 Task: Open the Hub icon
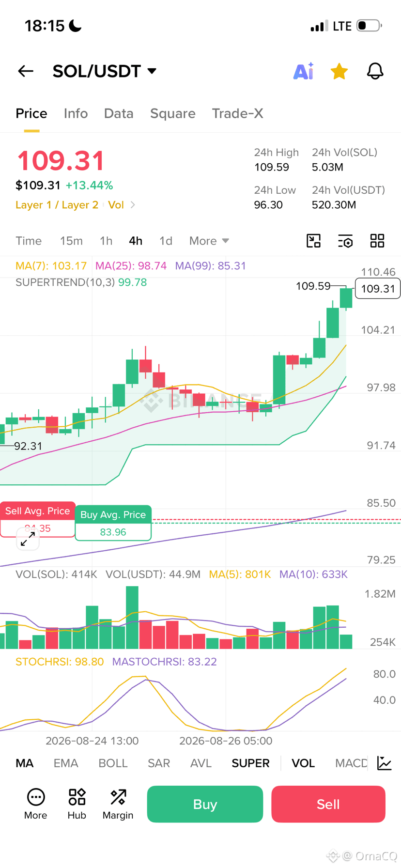(77, 804)
